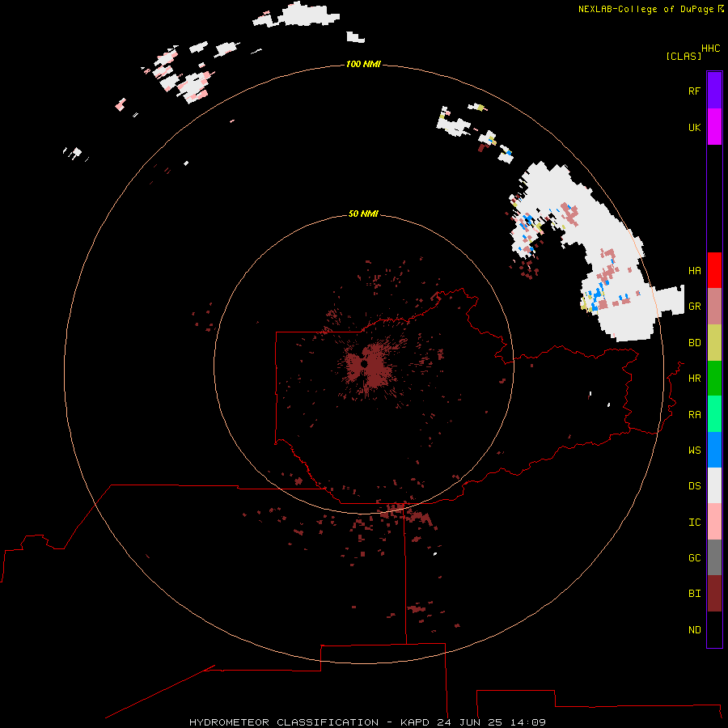This screenshot has height=728, width=728.
Task: Click the RA legend label
Action: 694,414
